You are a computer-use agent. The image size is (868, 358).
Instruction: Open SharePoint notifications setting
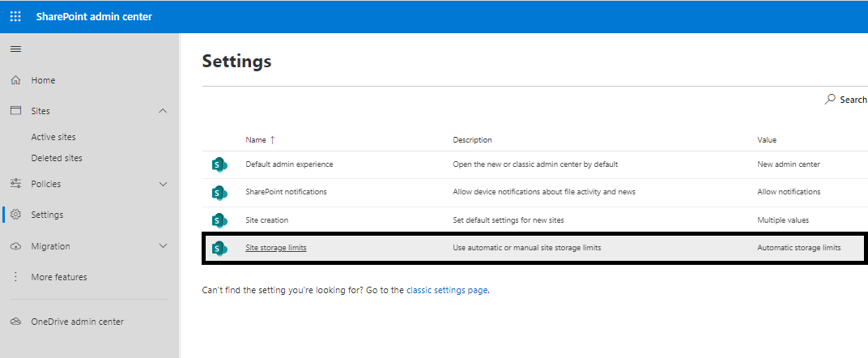[286, 192]
